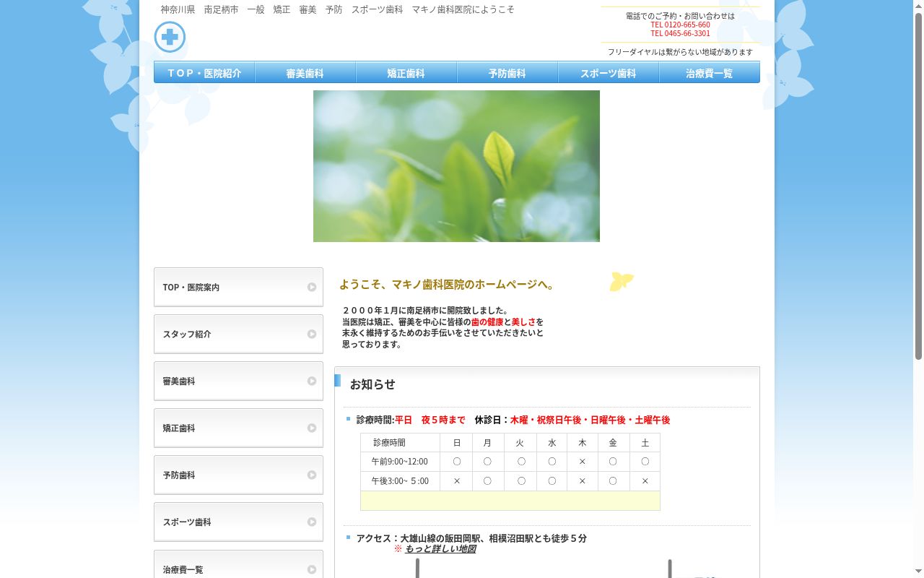Click the 木 column header in schedule table
Screen dimensions: 924x578
point(583,443)
